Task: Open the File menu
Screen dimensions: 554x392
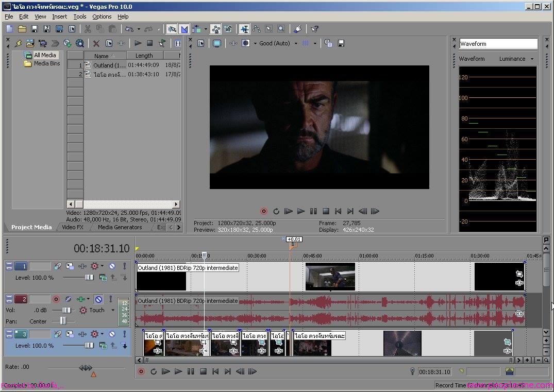Action: [9, 16]
